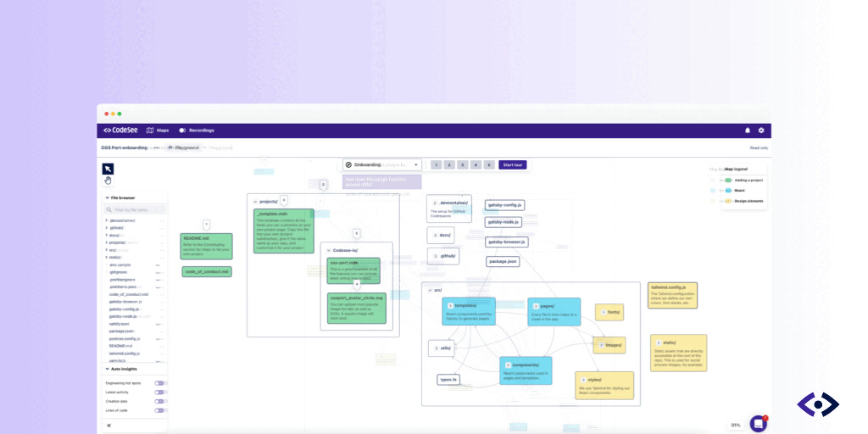Click the 91% zoom level indicator

736,426
